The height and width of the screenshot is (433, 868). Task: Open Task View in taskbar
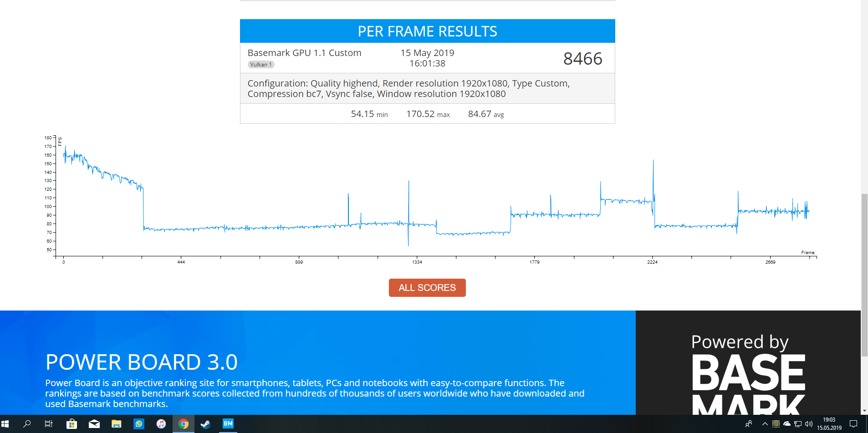(49, 424)
